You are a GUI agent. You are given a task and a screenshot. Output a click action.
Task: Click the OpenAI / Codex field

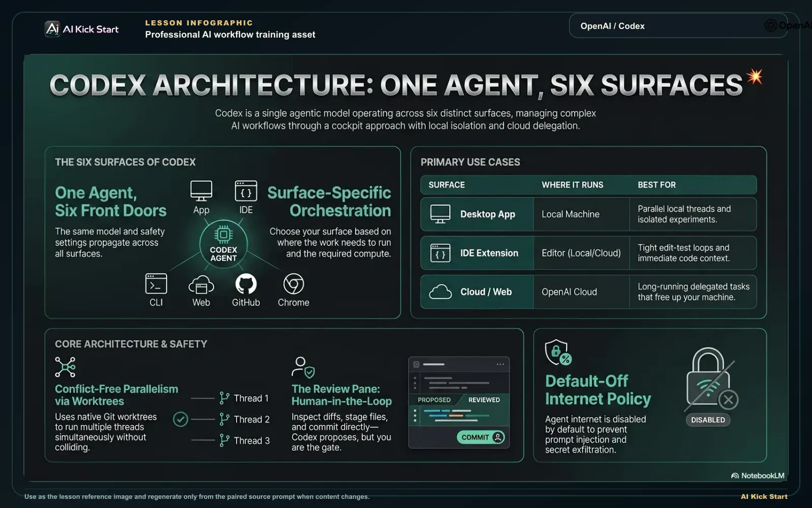click(x=678, y=26)
